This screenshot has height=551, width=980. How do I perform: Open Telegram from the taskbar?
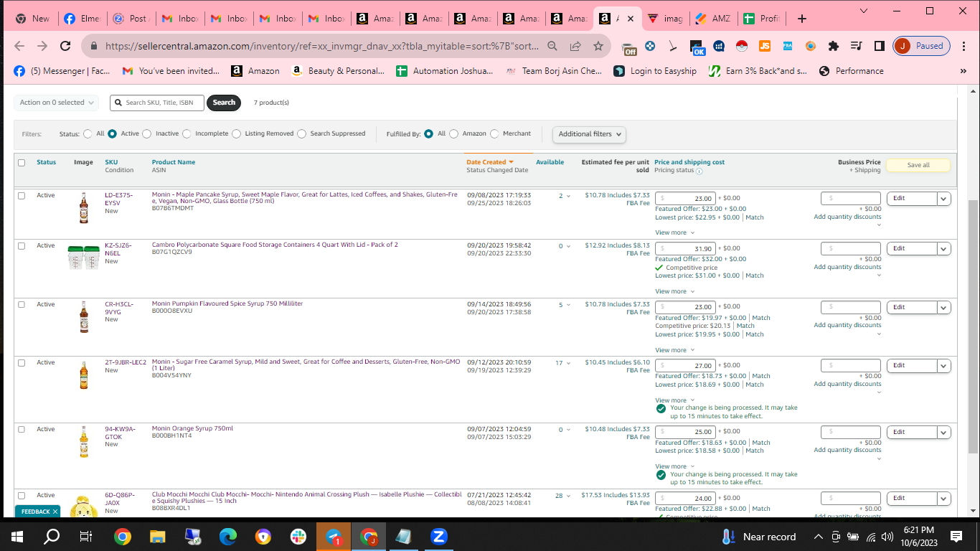pos(333,536)
